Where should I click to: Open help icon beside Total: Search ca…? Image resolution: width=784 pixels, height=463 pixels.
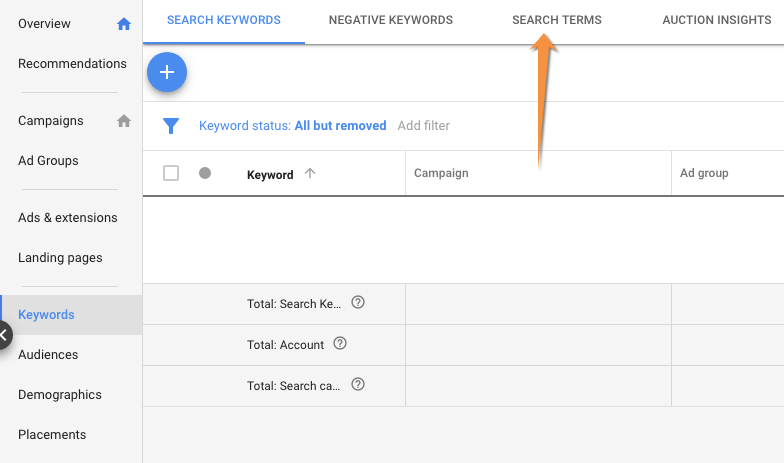[x=358, y=384]
